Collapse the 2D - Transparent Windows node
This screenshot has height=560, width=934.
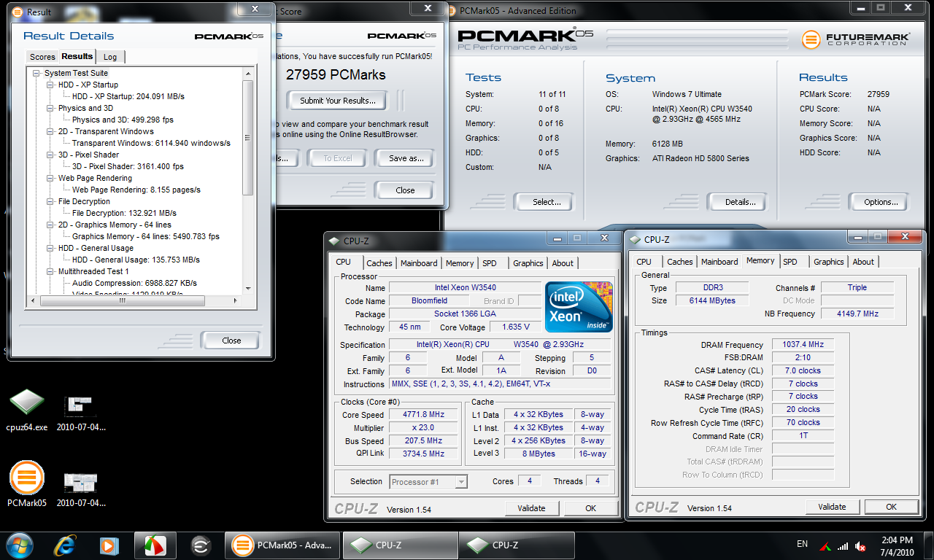tap(50, 131)
